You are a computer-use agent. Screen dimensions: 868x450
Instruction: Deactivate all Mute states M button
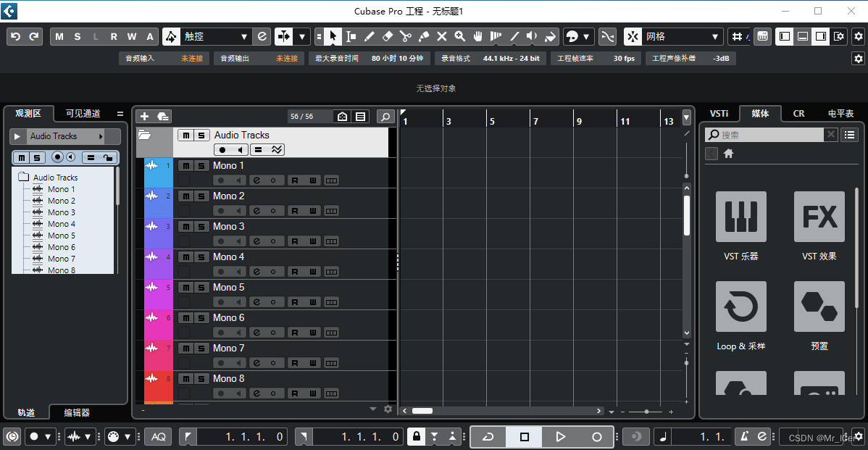[x=59, y=36]
